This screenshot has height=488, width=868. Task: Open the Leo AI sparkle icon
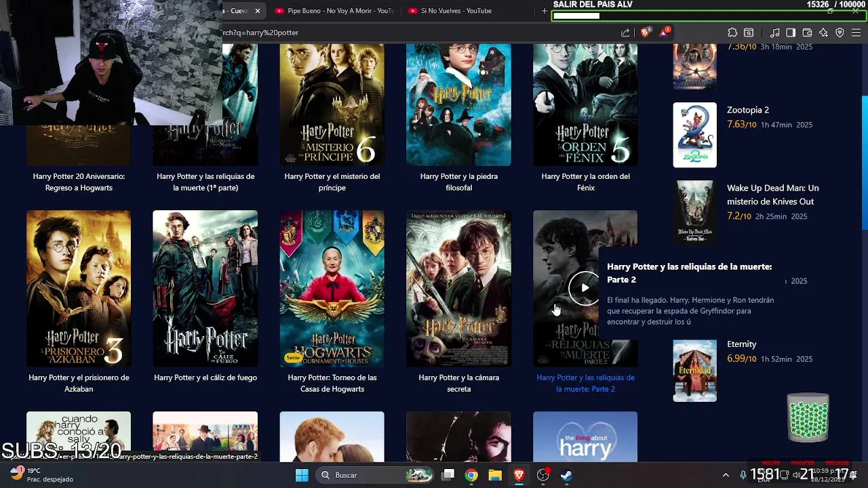[x=823, y=33]
